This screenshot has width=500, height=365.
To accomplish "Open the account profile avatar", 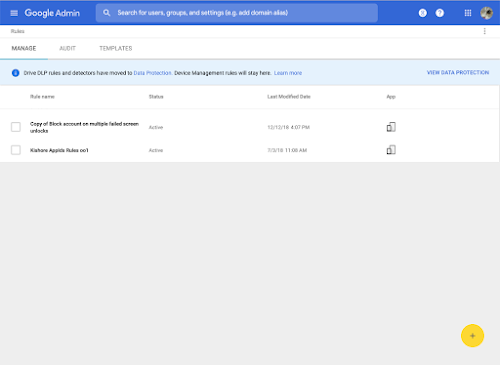I will pyautogui.click(x=486, y=13).
